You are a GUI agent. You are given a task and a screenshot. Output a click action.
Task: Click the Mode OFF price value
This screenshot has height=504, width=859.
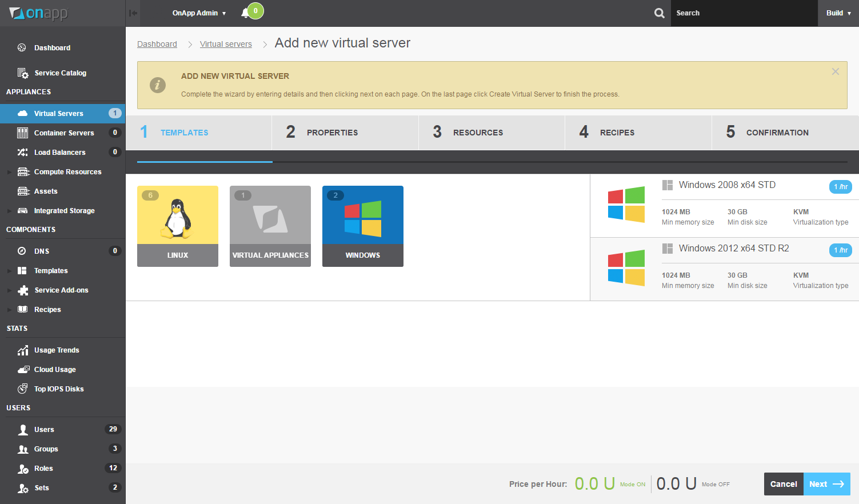pyautogui.click(x=676, y=484)
